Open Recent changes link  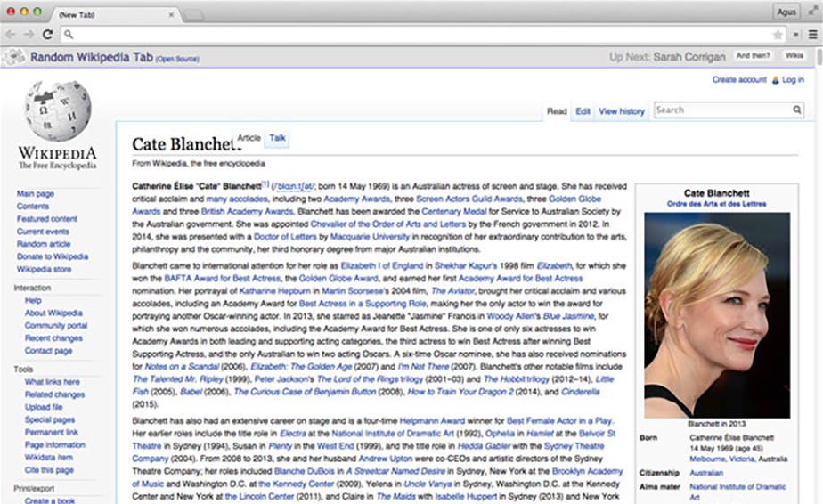[53, 338]
